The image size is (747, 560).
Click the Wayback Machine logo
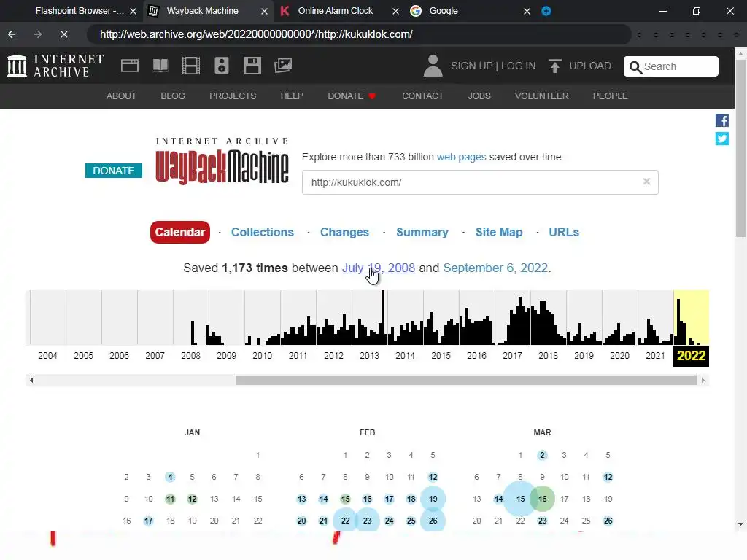tap(222, 161)
